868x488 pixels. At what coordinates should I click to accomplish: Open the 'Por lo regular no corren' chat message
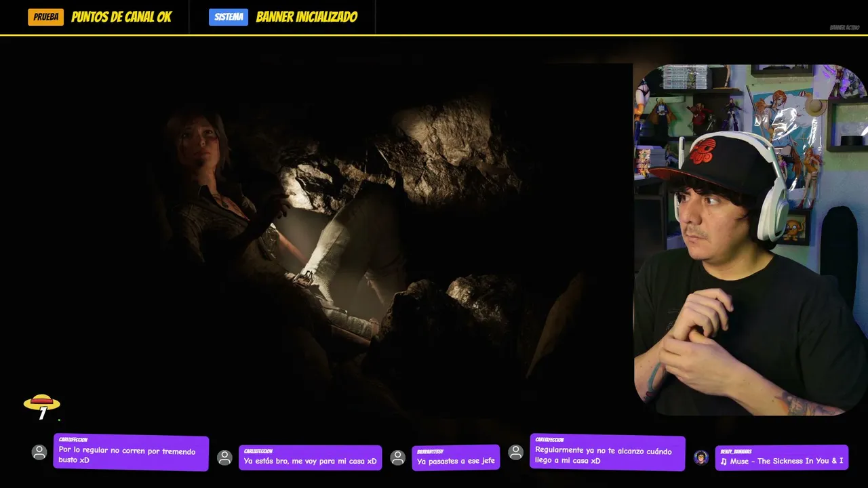(x=131, y=452)
